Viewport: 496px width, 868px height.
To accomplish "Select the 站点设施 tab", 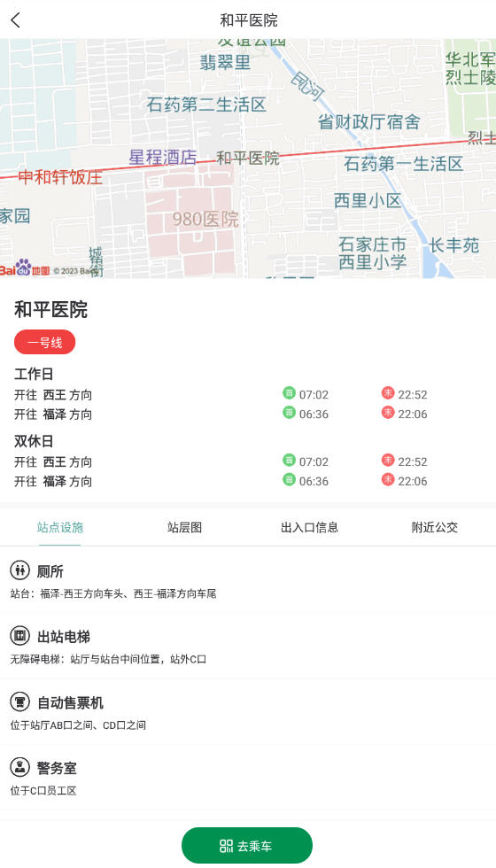I will [x=60, y=527].
